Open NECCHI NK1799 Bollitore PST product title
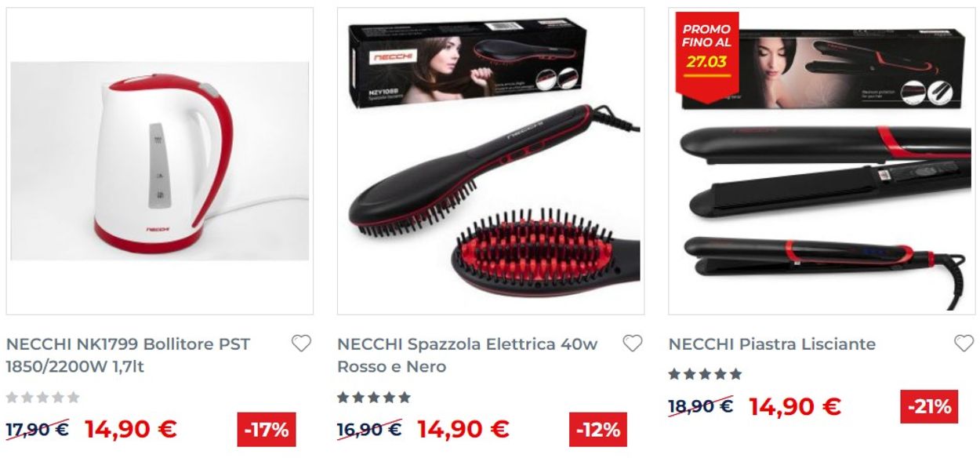Viewport: 980px width, 458px height. [x=129, y=355]
